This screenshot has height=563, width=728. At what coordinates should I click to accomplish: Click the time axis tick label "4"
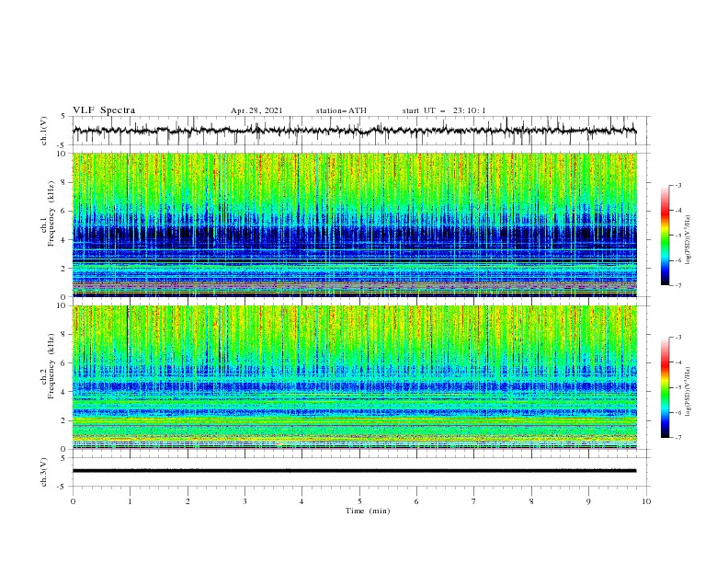pos(301,501)
